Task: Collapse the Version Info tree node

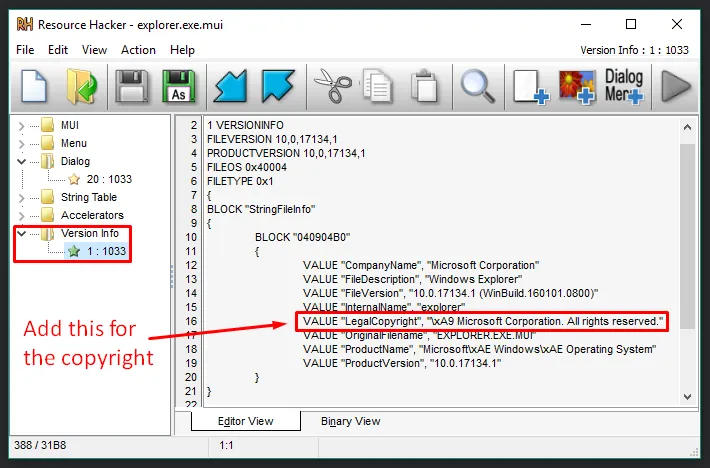Action: coord(21,234)
